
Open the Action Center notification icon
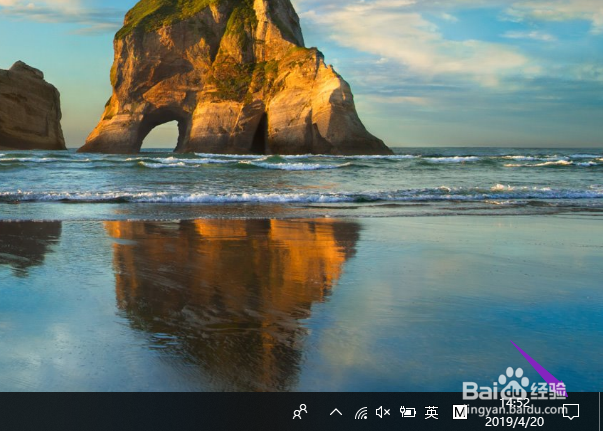click(571, 412)
